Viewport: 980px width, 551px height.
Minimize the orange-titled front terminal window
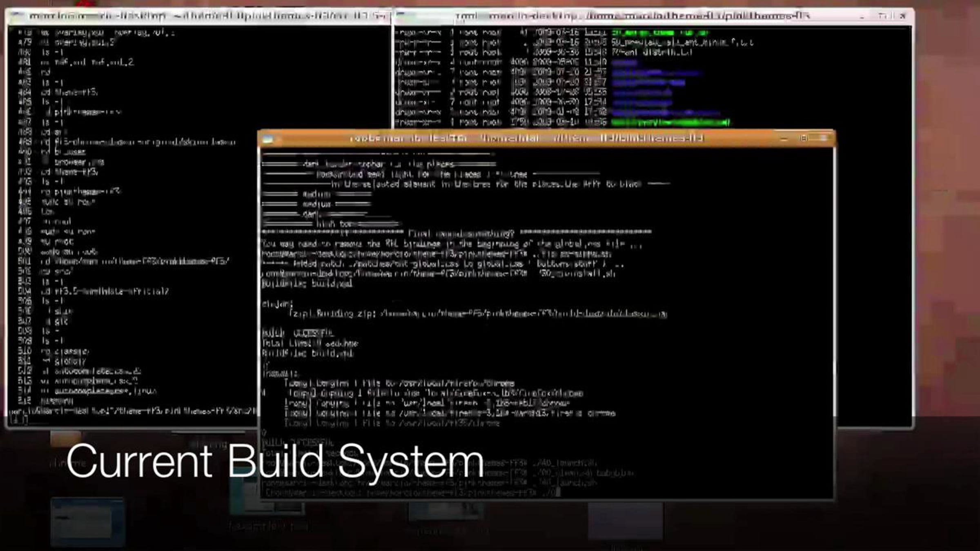[x=784, y=139]
